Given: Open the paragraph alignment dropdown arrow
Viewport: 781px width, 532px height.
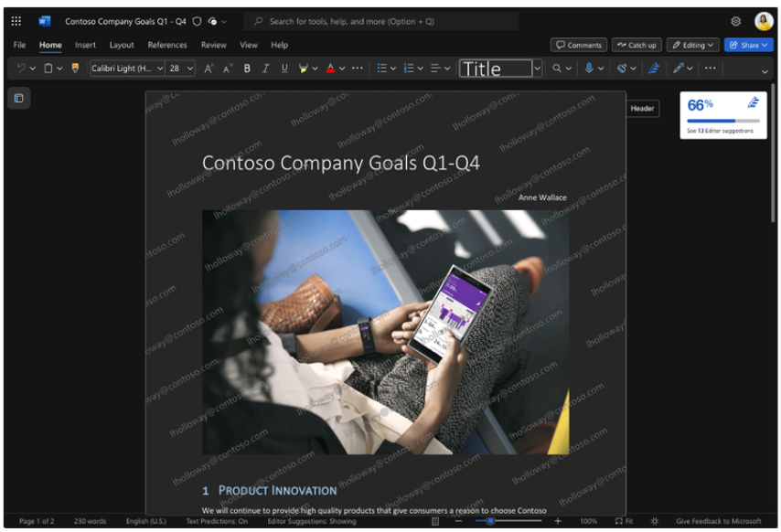Looking at the screenshot, I should click(447, 69).
